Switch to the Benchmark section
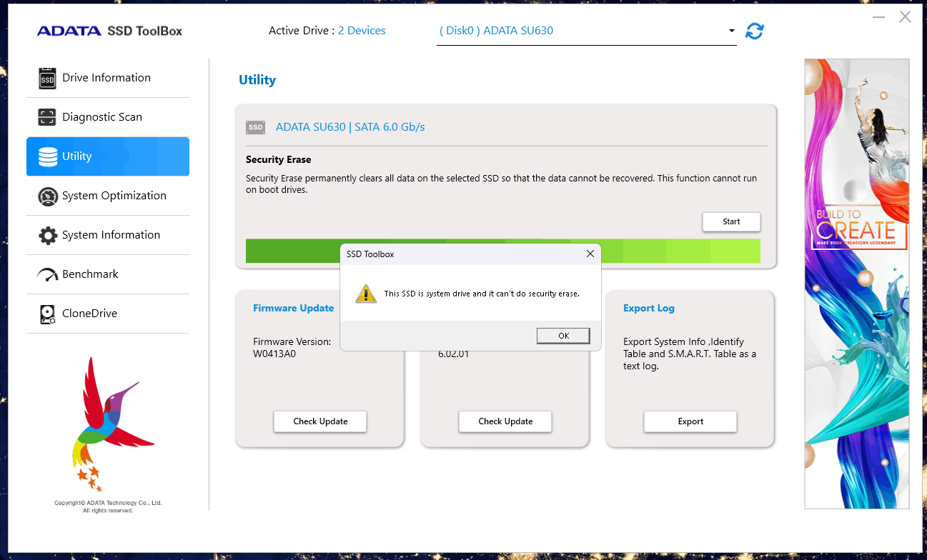This screenshot has width=927, height=560. (x=108, y=274)
